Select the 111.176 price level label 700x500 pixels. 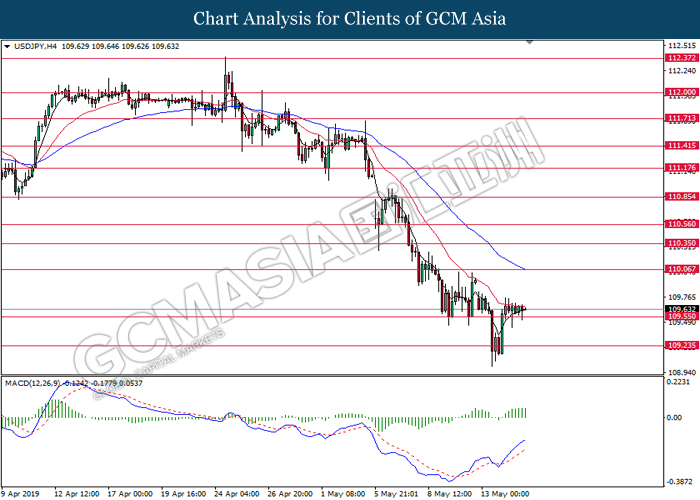point(681,168)
